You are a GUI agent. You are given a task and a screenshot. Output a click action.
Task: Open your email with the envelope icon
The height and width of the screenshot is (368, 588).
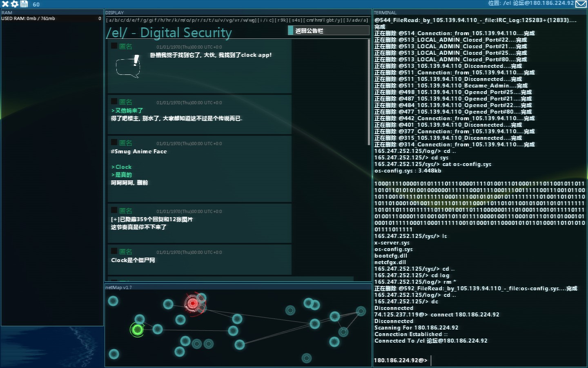tap(581, 5)
